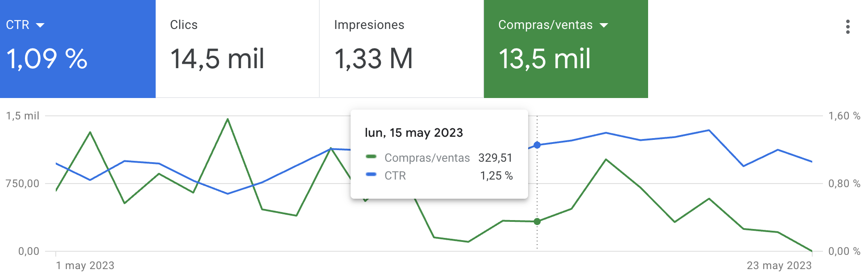Open the CTR metric dropdown arrow
Screen dimensions: 868x278
coord(40,25)
